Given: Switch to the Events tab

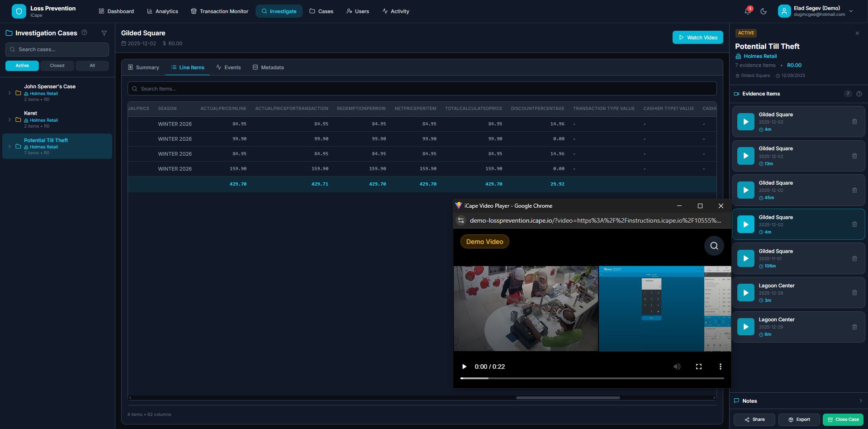Looking at the screenshot, I should coord(228,67).
